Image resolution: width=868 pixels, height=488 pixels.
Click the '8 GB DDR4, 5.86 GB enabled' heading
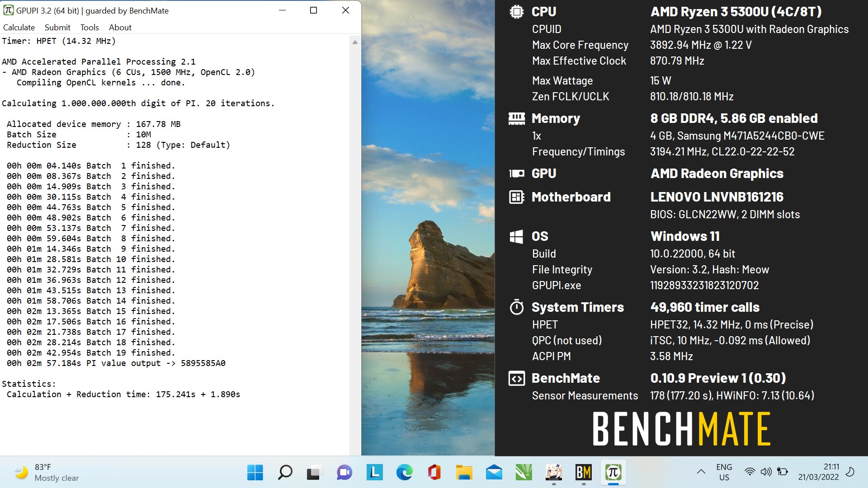tap(734, 118)
